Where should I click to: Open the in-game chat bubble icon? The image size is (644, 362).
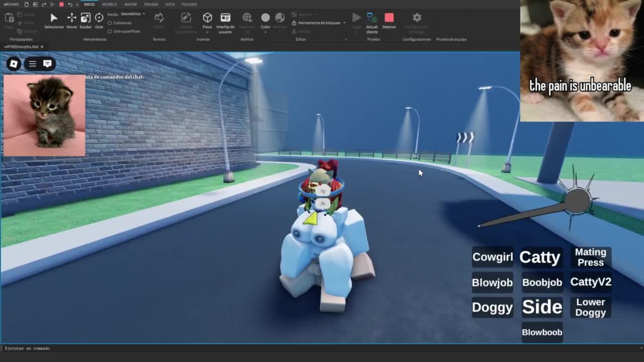(47, 64)
